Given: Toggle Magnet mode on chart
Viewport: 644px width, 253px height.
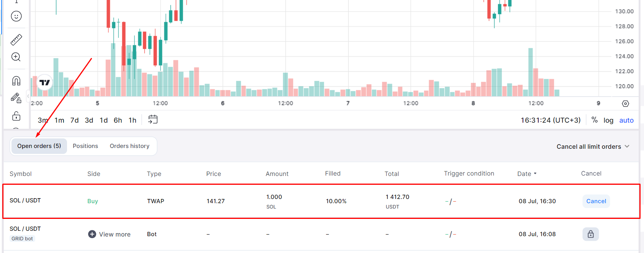Looking at the screenshot, I should pos(16,81).
